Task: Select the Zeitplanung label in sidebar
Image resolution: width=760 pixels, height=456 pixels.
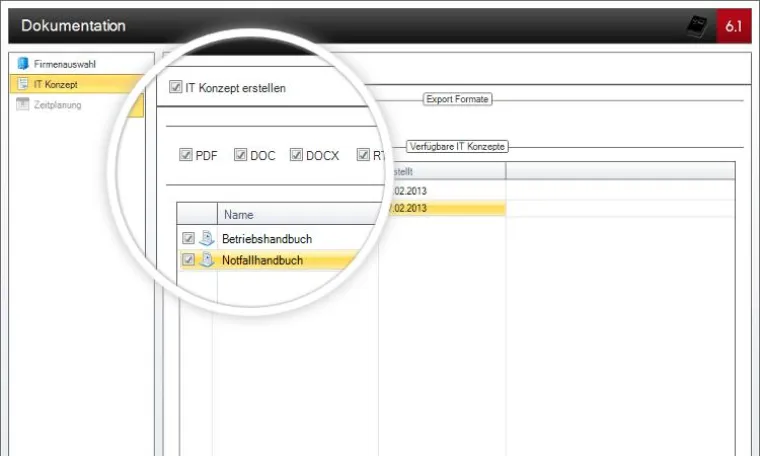Action: 57,105
